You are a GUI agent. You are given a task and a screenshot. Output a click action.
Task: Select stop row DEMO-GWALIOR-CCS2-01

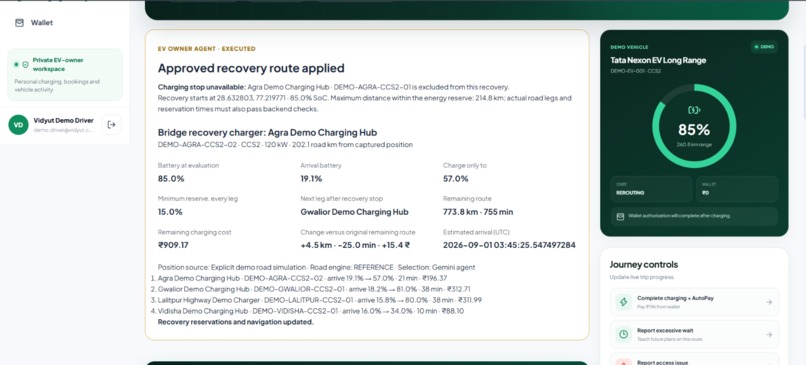(314, 289)
